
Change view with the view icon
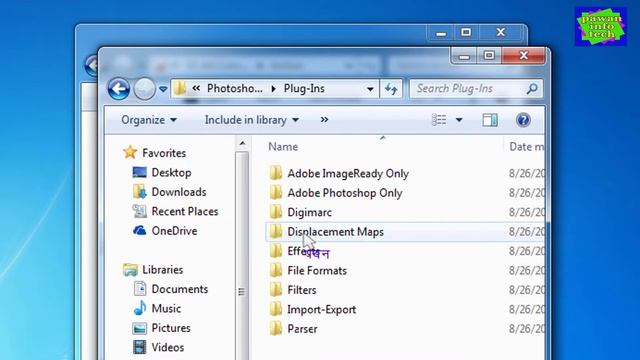439,120
